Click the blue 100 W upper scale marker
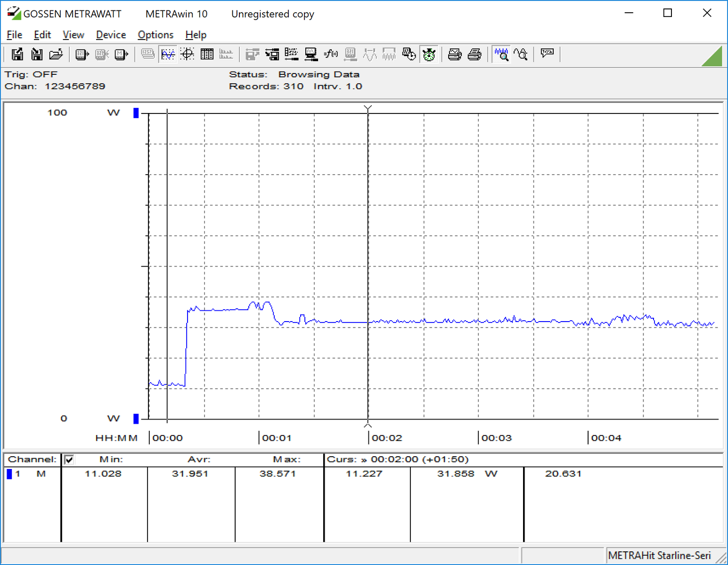 point(136,113)
